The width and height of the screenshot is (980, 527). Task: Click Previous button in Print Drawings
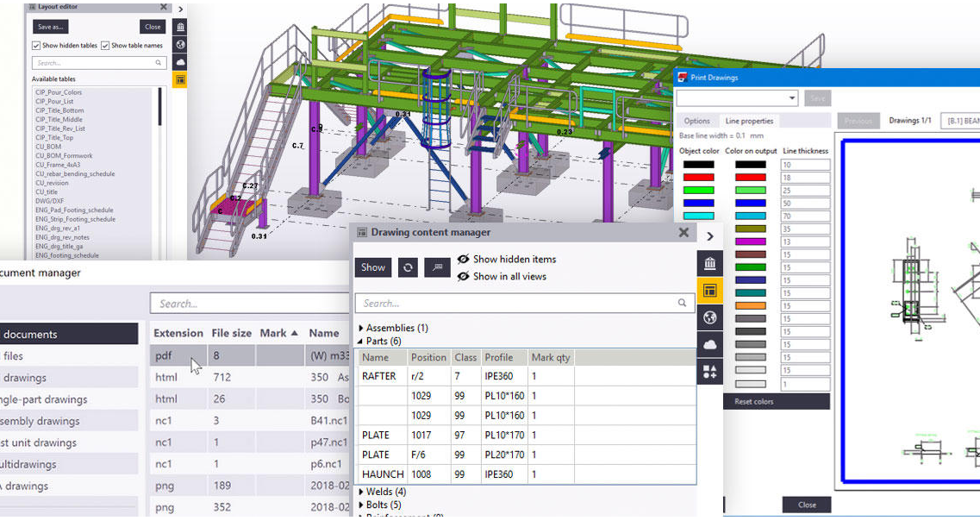(x=858, y=121)
